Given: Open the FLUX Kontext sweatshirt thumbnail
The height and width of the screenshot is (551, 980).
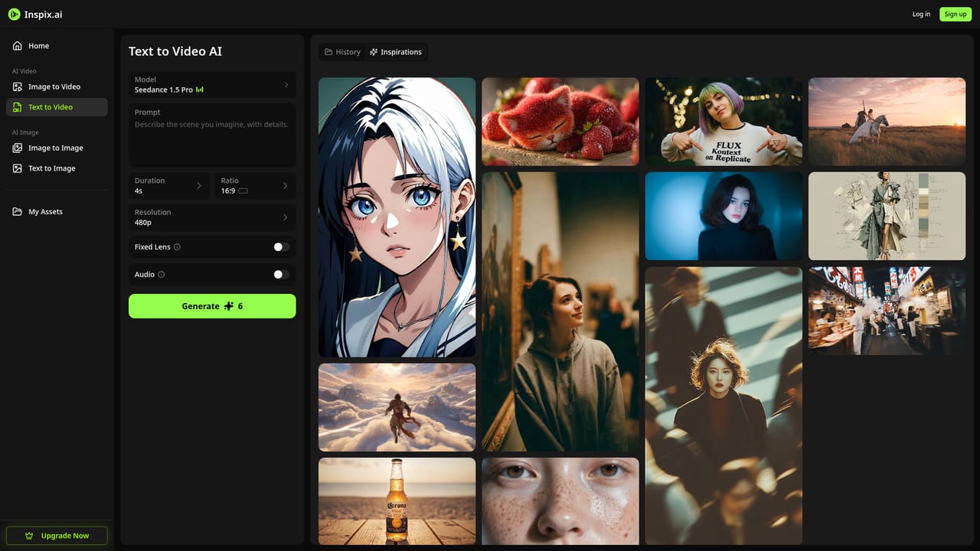Looking at the screenshot, I should click(x=724, y=122).
